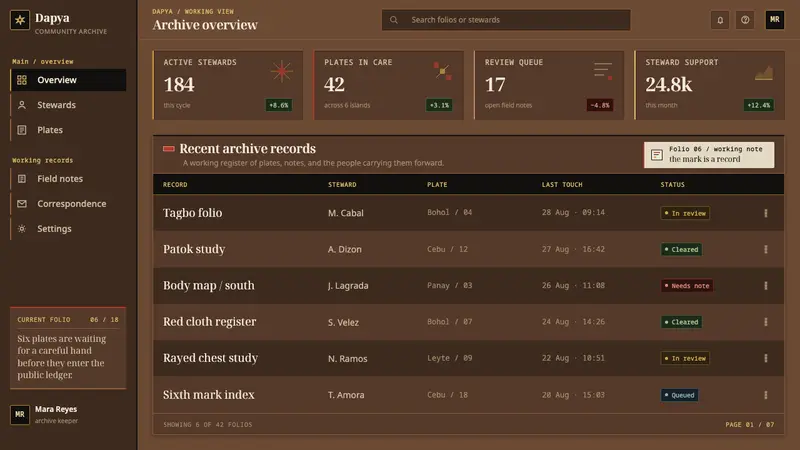800x450 pixels.
Task: Click the Plates document icon in the sidebar
Action: (x=22, y=130)
